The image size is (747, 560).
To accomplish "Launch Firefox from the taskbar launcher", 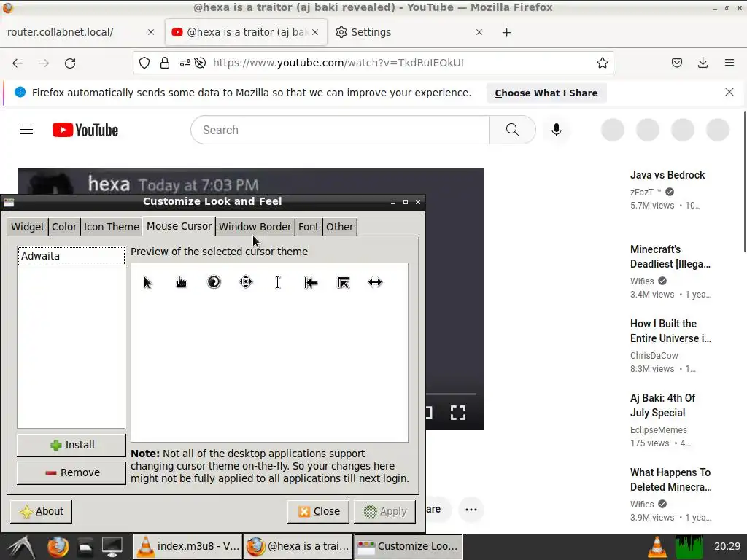I will (58, 547).
